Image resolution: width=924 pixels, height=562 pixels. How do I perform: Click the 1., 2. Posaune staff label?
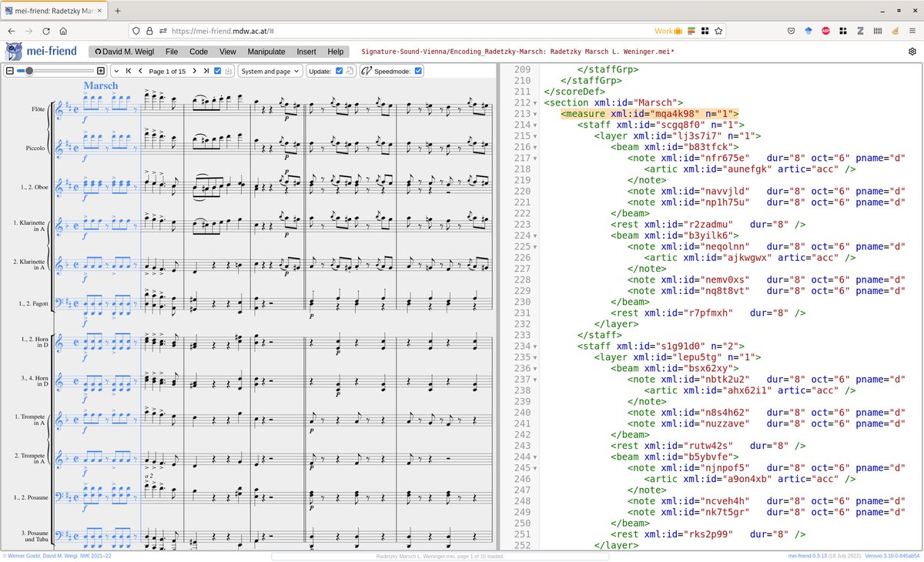tap(29, 497)
